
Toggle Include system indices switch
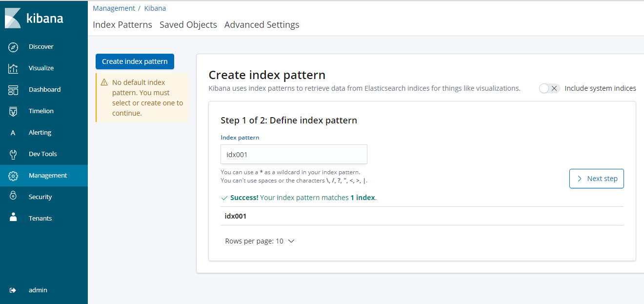tap(549, 88)
